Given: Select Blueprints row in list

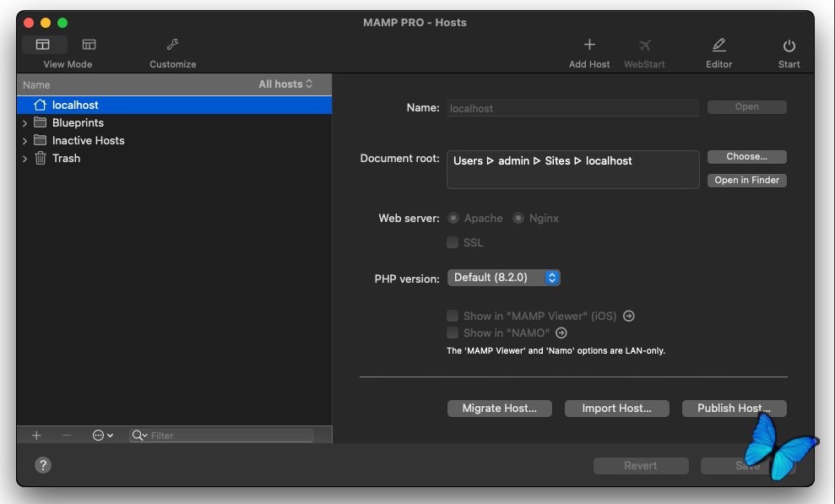Looking at the screenshot, I should coord(174,122).
